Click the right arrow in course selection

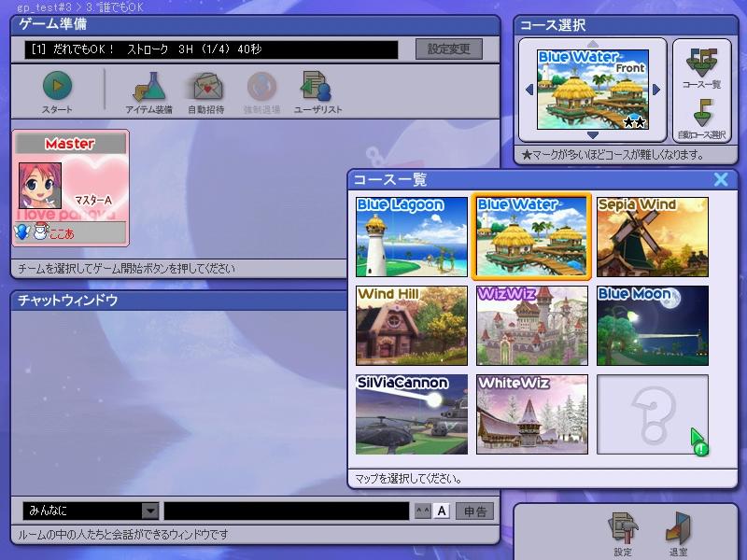[x=656, y=90]
